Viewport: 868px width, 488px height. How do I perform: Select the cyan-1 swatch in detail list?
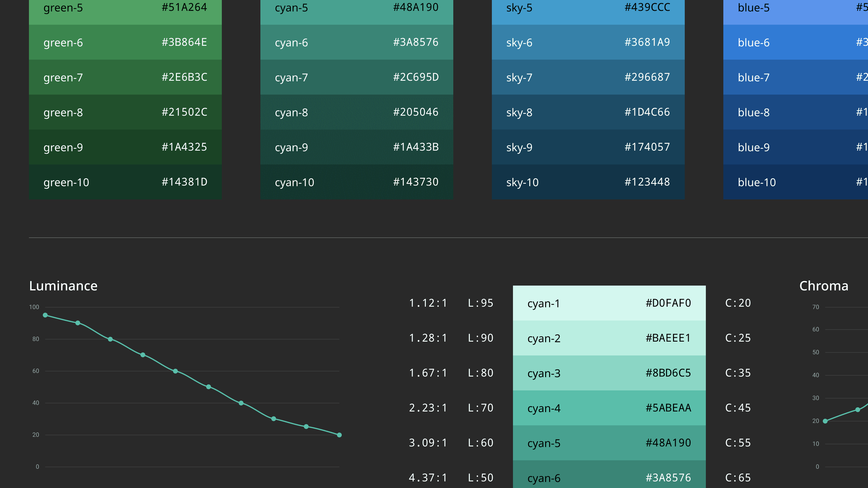[x=609, y=303]
